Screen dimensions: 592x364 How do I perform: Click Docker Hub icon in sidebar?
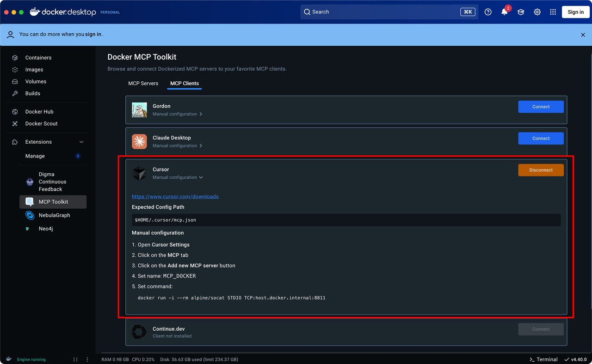(15, 112)
